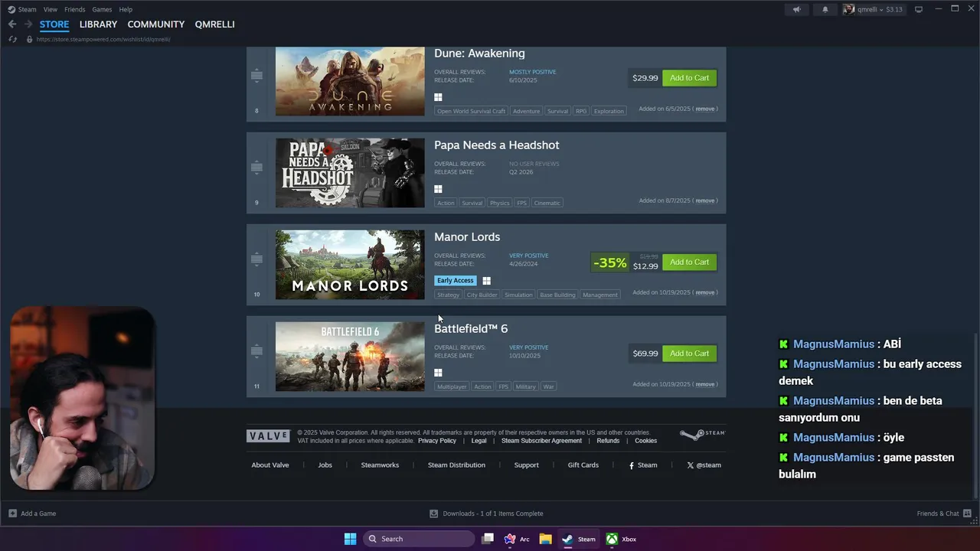Open the Steam Subscriber Agreement link
Screen dimensions: 980x551
click(541, 441)
